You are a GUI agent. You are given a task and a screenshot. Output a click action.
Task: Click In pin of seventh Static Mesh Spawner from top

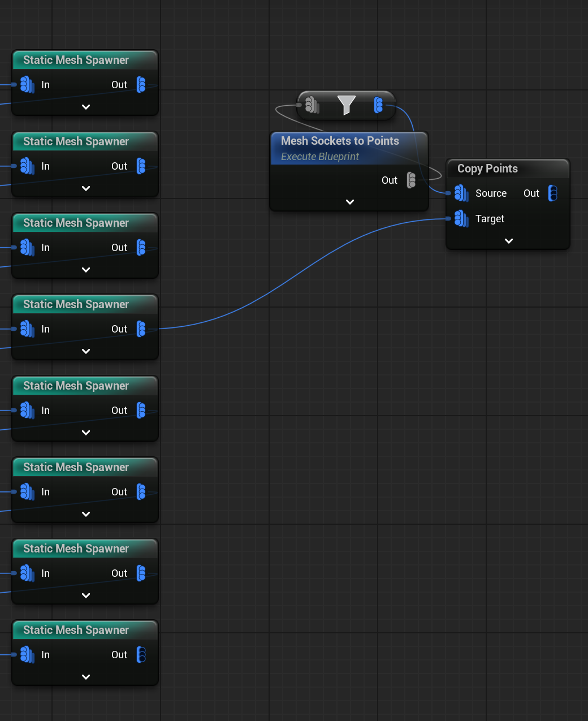click(x=27, y=573)
